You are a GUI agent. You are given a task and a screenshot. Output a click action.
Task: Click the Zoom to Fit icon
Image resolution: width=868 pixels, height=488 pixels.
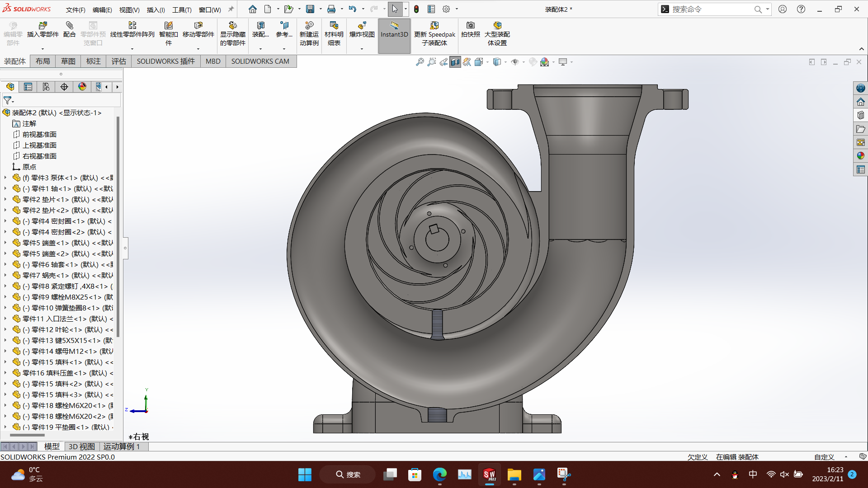[x=420, y=62]
